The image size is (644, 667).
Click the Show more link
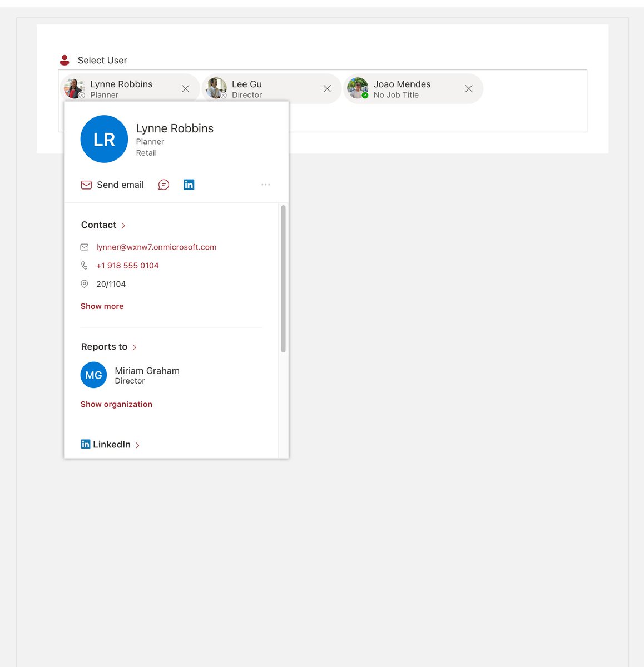[102, 306]
